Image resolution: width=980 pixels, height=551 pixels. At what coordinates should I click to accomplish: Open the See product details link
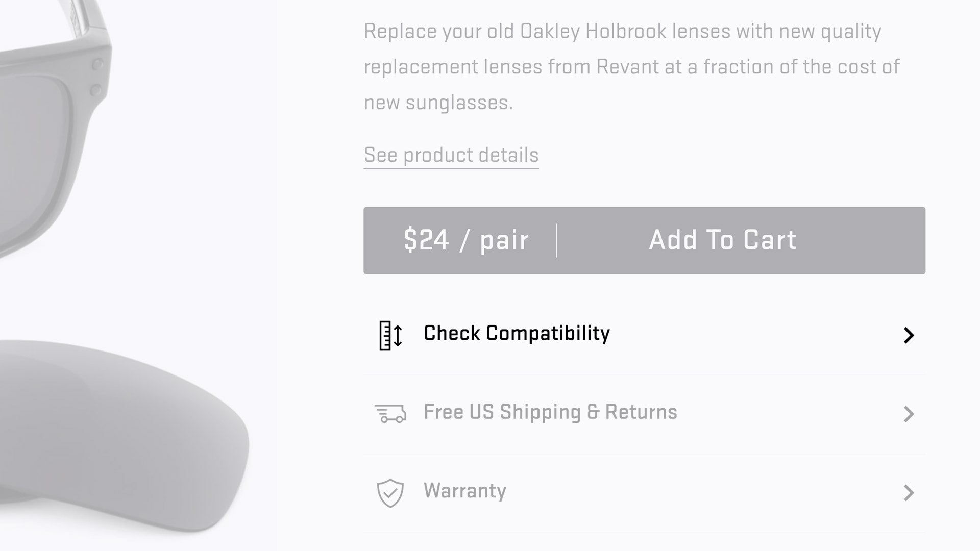tap(451, 155)
